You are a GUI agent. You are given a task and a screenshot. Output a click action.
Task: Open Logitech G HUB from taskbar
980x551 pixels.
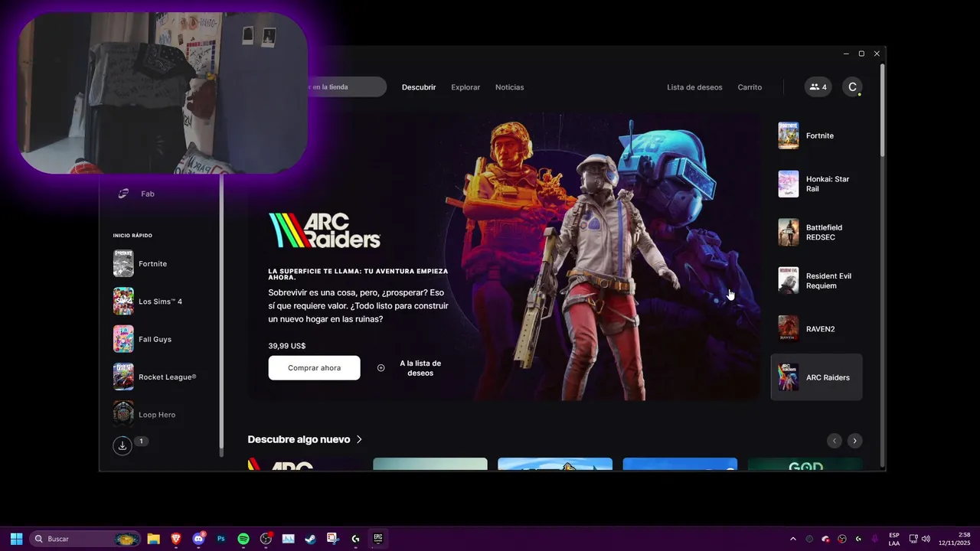coord(355,539)
